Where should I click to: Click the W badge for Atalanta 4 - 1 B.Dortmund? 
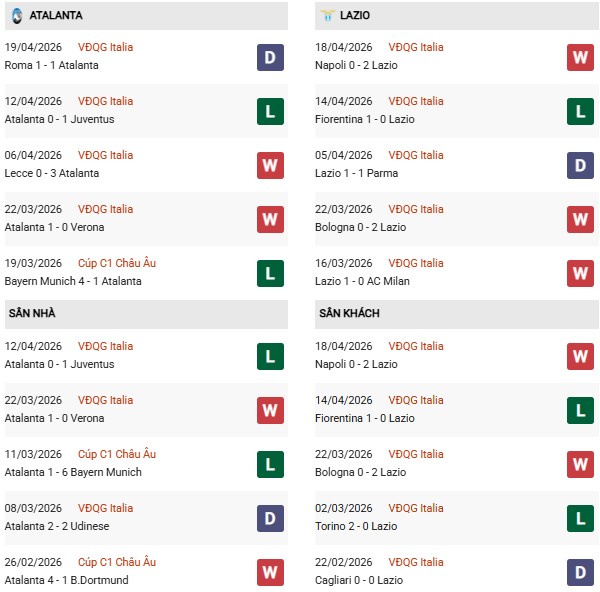click(270, 572)
